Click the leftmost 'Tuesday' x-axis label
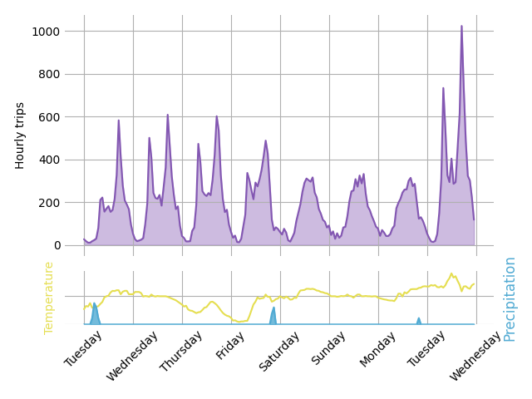The width and height of the screenshot is (532, 399). point(84,348)
